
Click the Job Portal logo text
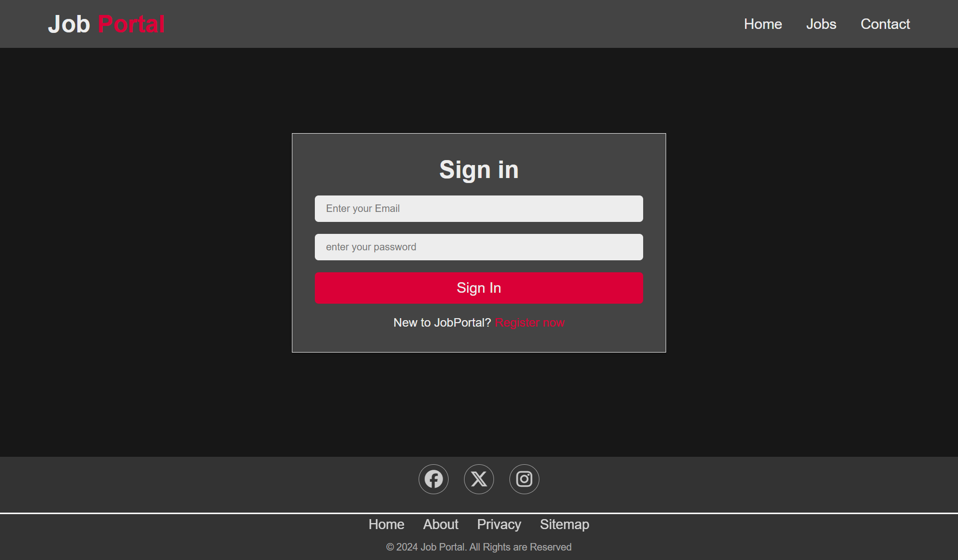pos(106,23)
